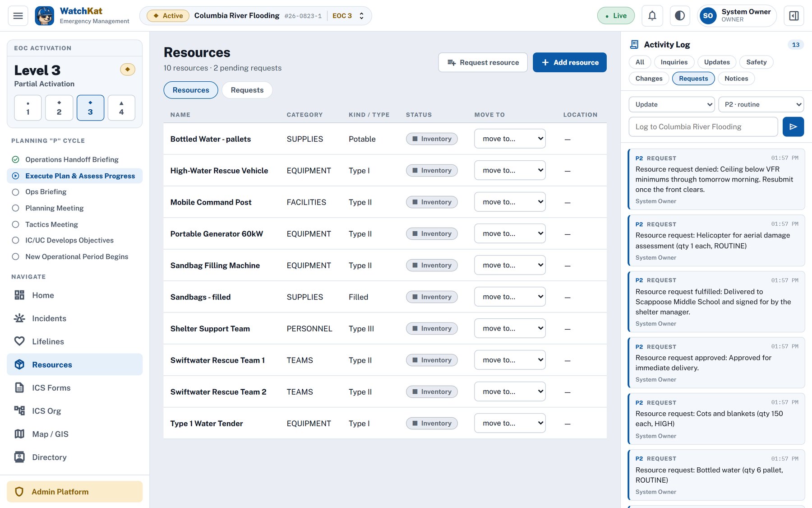812x508 pixels.
Task: Switch to the Requests tab
Action: (247, 90)
